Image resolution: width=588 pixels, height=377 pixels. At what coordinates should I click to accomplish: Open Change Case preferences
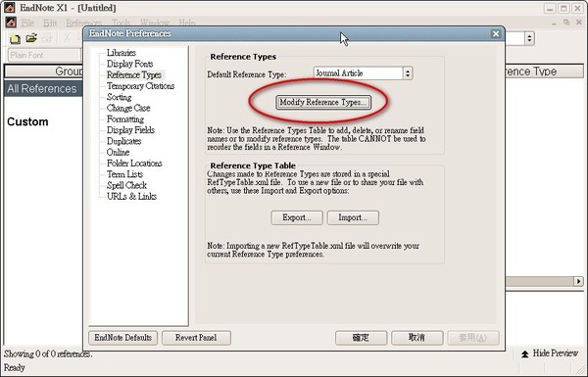pos(128,108)
